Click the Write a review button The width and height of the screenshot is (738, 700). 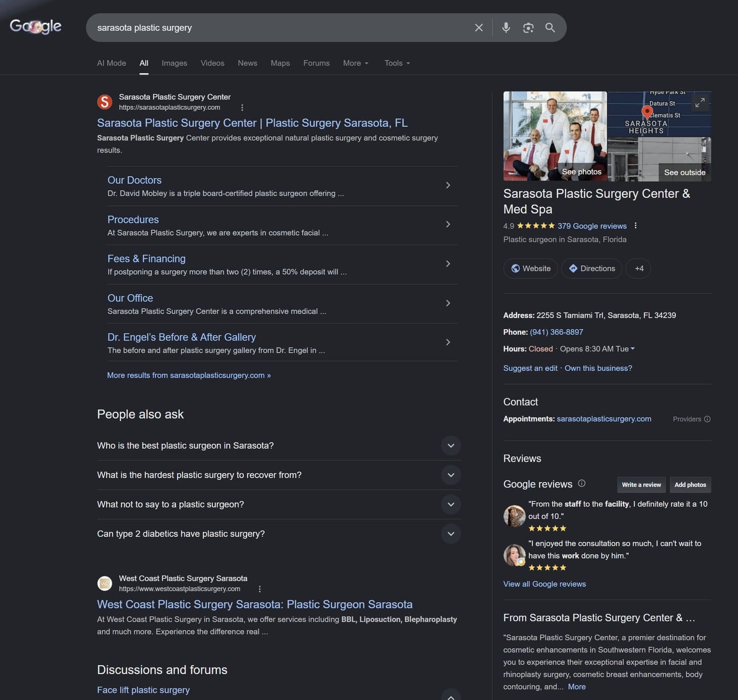[641, 485]
